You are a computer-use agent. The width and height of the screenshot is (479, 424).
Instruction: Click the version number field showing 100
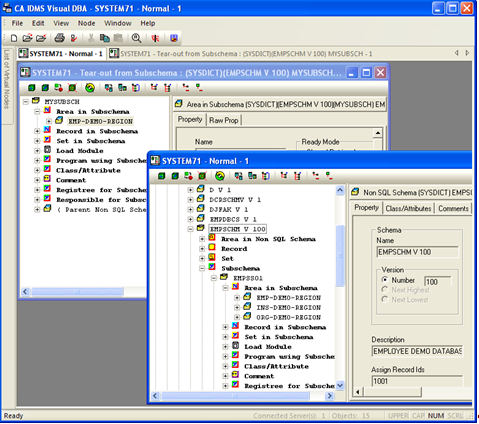point(438,281)
